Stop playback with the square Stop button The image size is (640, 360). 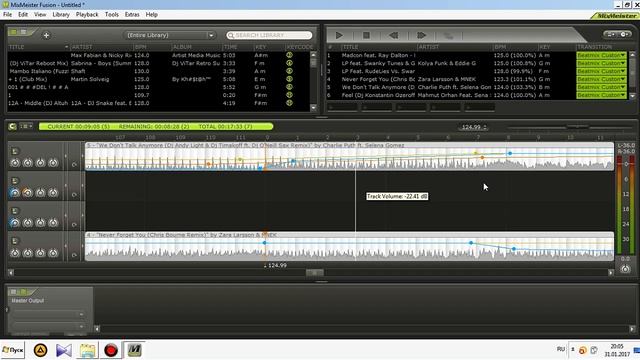pyautogui.click(x=366, y=36)
